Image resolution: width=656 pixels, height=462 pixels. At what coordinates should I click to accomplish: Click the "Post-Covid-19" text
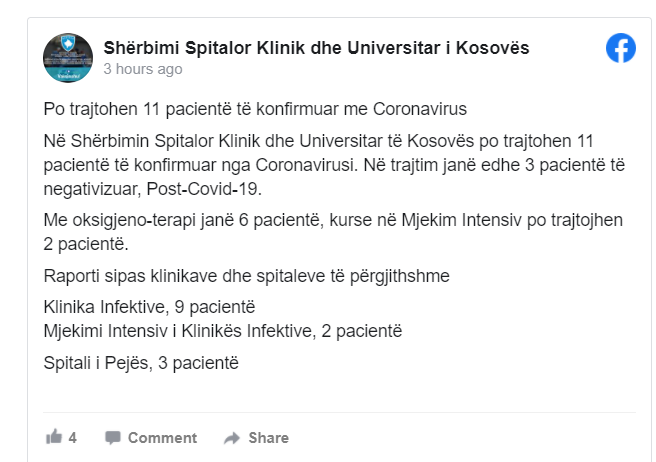[x=204, y=189]
